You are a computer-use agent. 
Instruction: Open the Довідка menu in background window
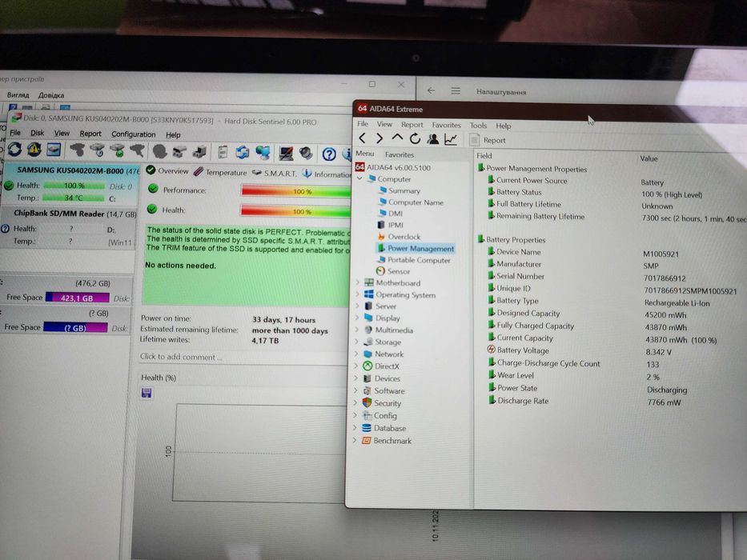[51, 95]
